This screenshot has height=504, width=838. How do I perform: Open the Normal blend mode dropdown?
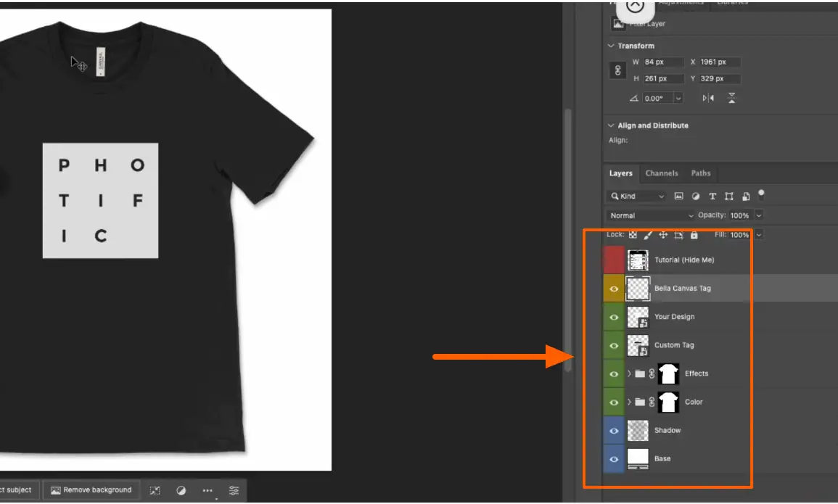[651, 215]
